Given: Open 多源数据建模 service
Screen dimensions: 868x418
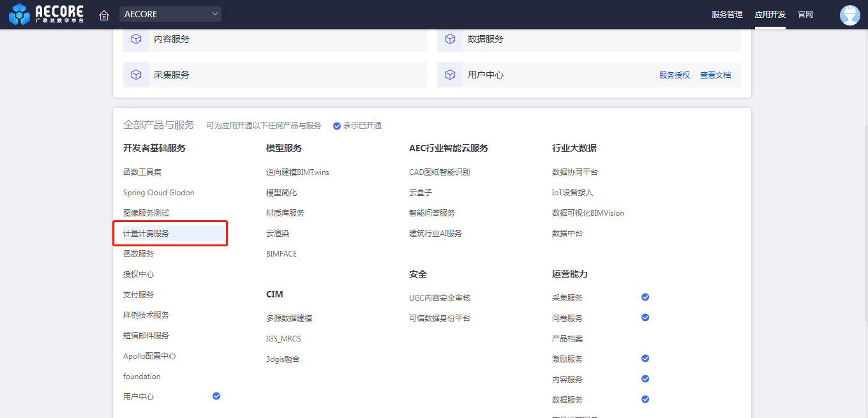Looking at the screenshot, I should 289,318.
